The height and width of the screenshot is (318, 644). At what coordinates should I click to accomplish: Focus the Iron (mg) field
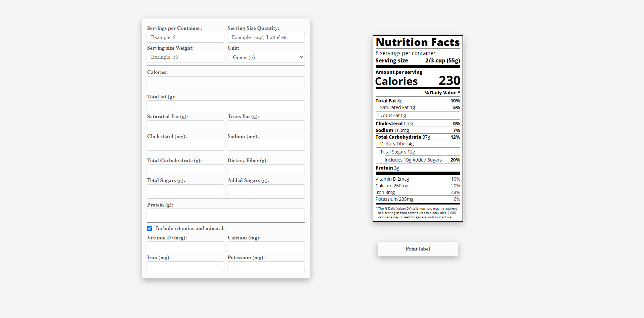[185, 267]
